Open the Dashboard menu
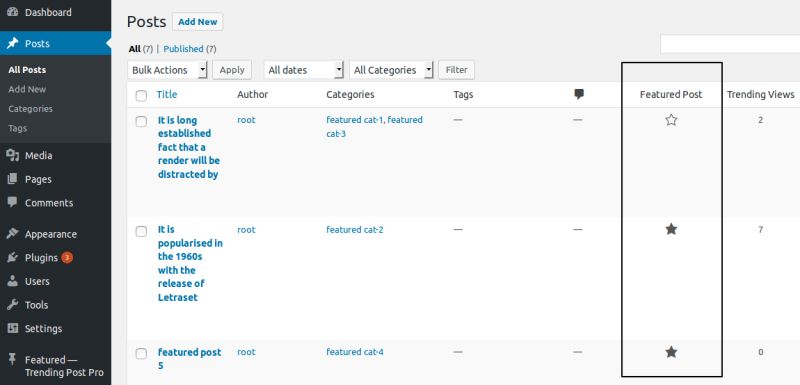Viewport: 800px width, 385px height. (x=55, y=12)
